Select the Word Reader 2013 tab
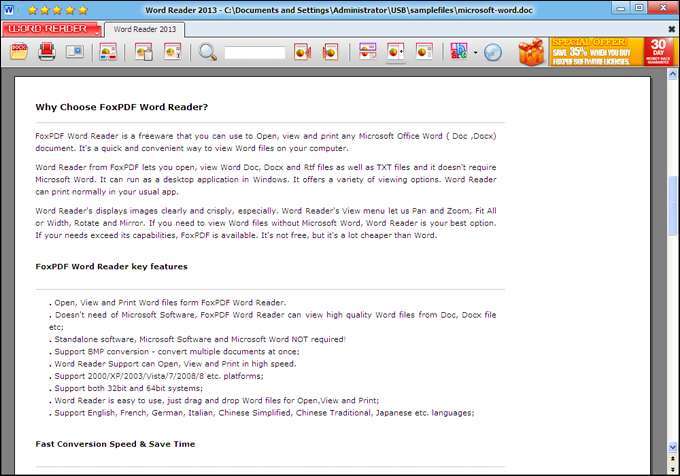Image resolution: width=680 pixels, height=476 pixels. [144, 29]
